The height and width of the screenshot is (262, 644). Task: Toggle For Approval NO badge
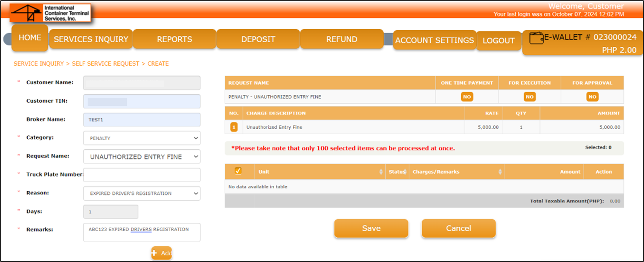pos(592,97)
